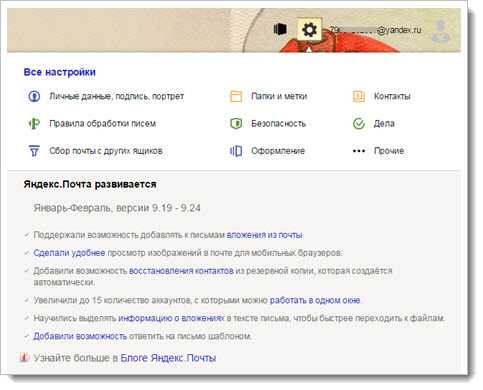Click the blog icon beside Узнайте больше
The width and height of the screenshot is (483, 390).
(x=24, y=358)
